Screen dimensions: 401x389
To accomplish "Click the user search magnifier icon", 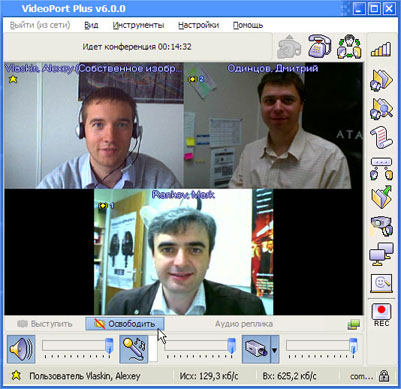I will pyautogui.click(x=381, y=108).
